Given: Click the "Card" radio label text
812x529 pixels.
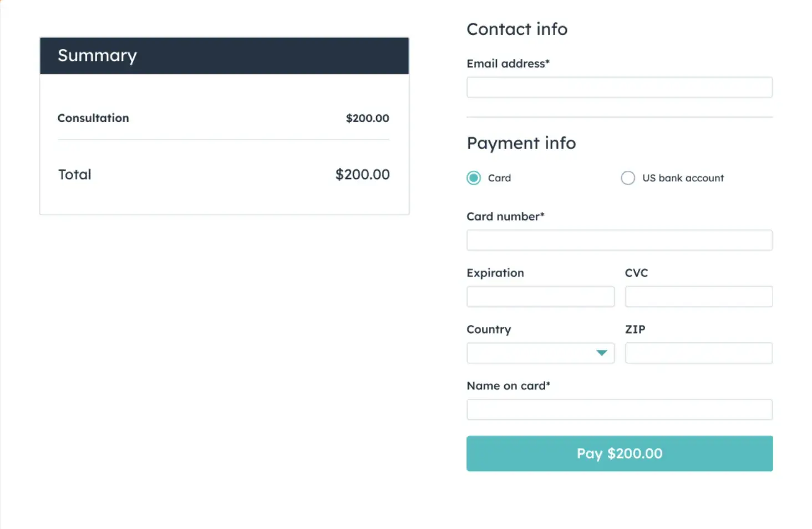Looking at the screenshot, I should pyautogui.click(x=499, y=178).
